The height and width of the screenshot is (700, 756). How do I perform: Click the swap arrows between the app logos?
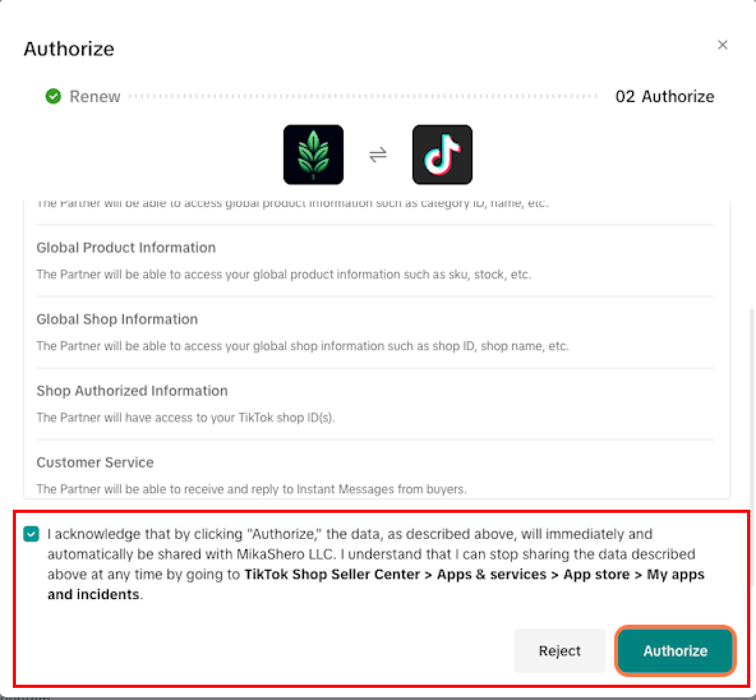point(378,155)
